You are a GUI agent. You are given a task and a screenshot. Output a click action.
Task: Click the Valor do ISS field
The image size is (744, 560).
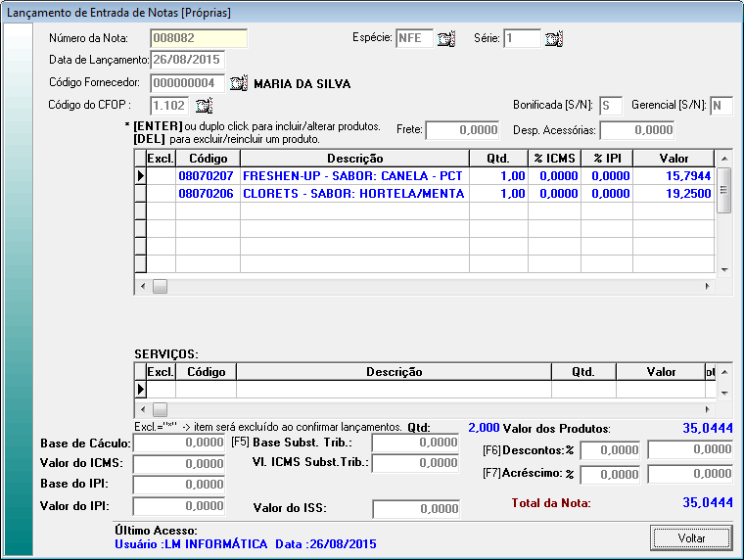pos(416,509)
